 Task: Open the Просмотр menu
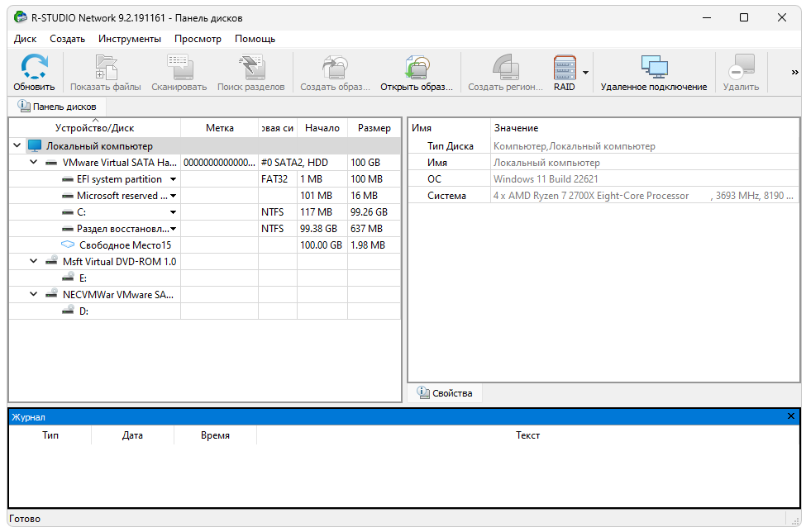[x=198, y=39]
